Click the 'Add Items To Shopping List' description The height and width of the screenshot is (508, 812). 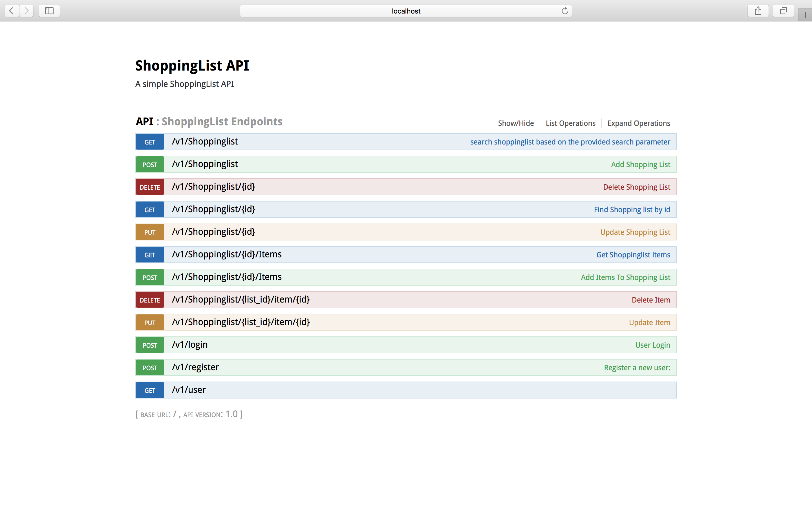click(x=625, y=277)
